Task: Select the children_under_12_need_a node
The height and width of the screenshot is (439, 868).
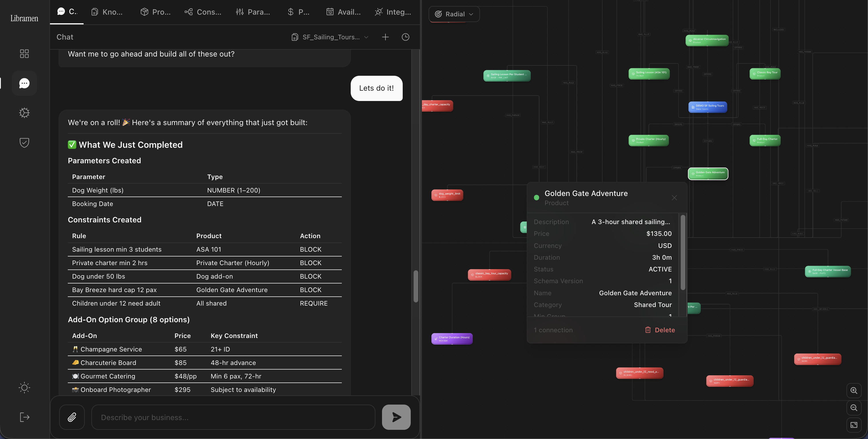Action: tap(640, 373)
